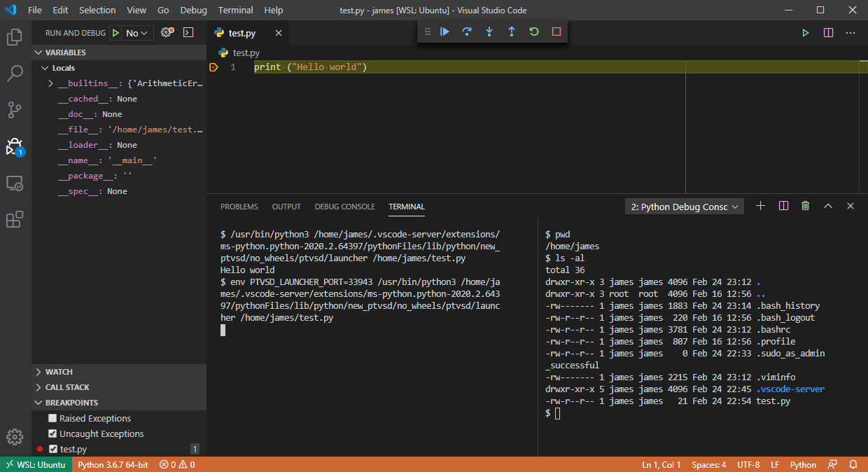The width and height of the screenshot is (868, 472).
Task: Close the test.py editor tab
Action: [x=278, y=33]
